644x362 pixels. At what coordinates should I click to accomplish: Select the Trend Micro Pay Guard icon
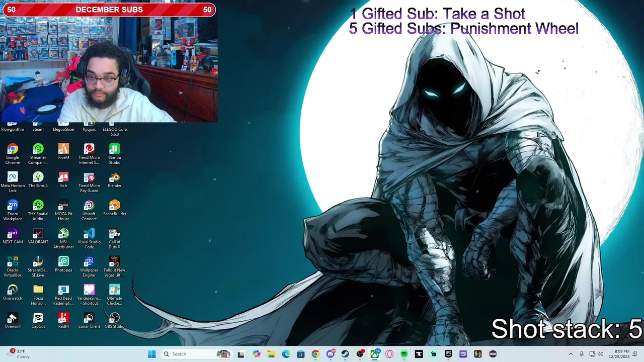click(x=89, y=182)
